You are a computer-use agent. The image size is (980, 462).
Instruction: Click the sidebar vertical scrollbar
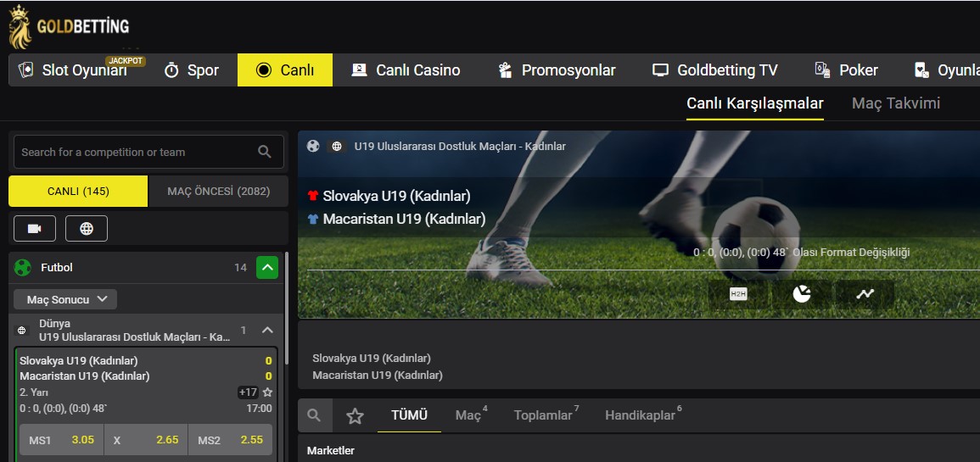point(287,309)
